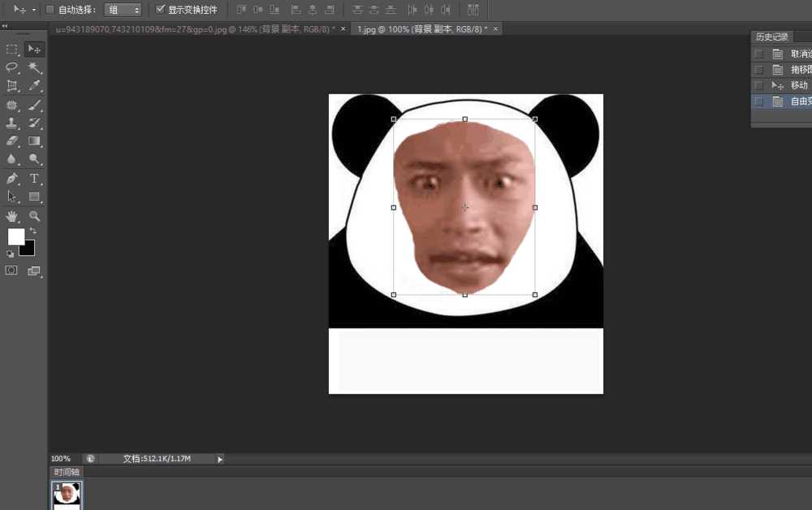The height and width of the screenshot is (510, 812).
Task: Expand the document size status menu arrow
Action: tap(219, 458)
